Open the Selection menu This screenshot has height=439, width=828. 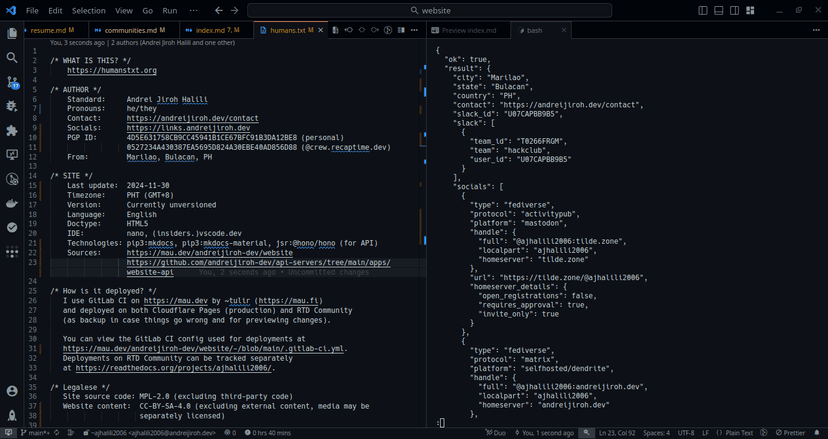click(88, 10)
